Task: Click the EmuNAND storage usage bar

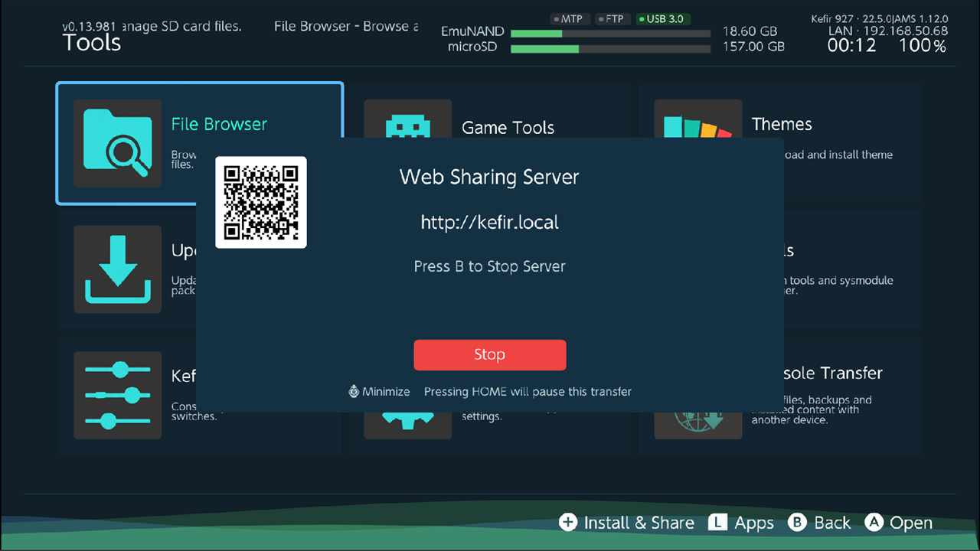Action: pos(610,34)
